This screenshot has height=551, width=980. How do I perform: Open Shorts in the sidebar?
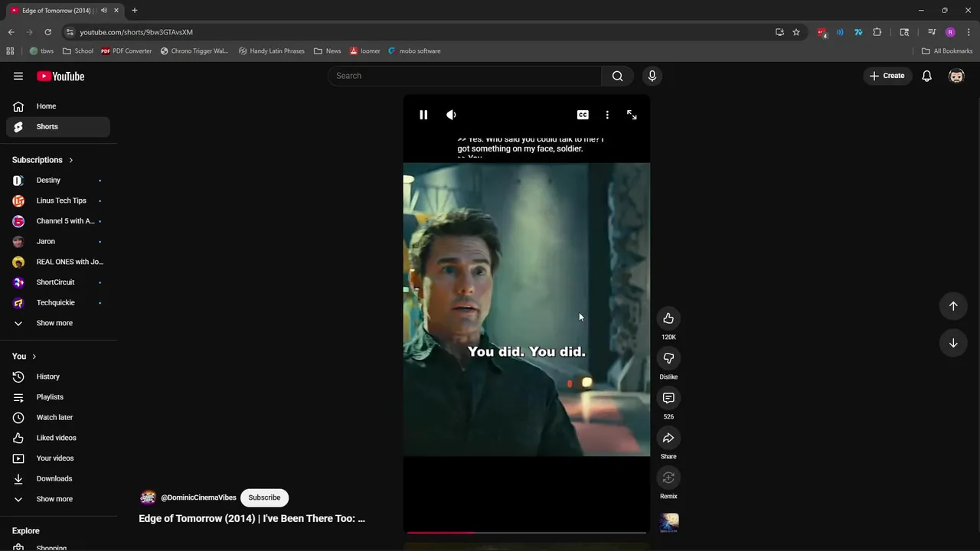[x=58, y=126]
